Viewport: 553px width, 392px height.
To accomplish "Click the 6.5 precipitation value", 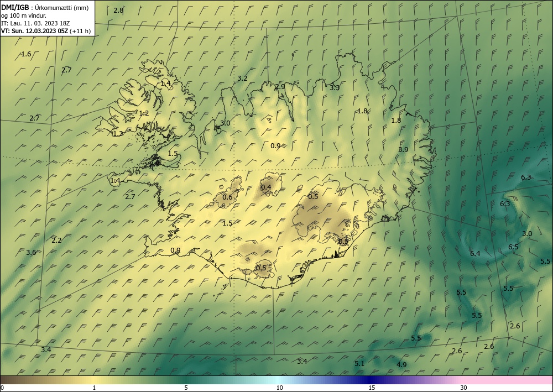I will tap(513, 247).
